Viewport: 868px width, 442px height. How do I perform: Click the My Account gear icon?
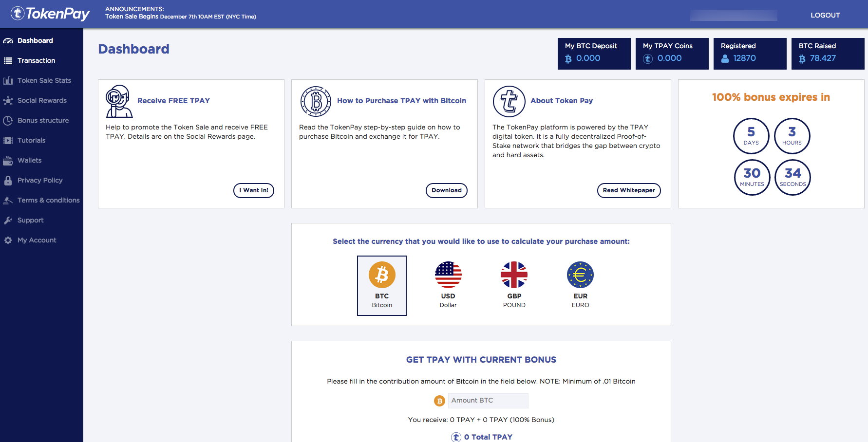pyautogui.click(x=8, y=240)
